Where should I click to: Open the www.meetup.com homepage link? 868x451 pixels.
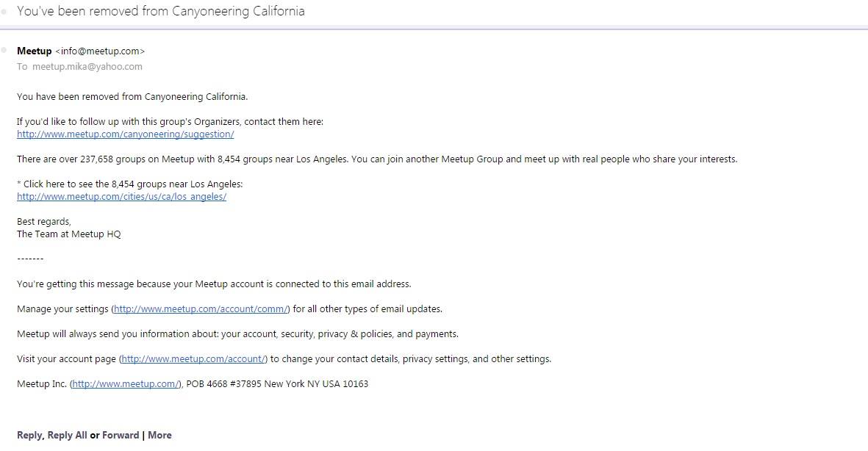pyautogui.click(x=126, y=384)
